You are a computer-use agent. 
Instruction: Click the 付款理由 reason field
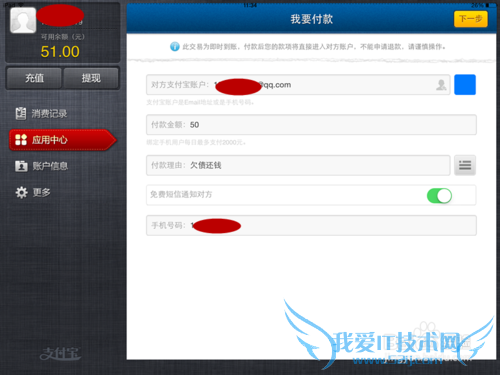[298, 165]
